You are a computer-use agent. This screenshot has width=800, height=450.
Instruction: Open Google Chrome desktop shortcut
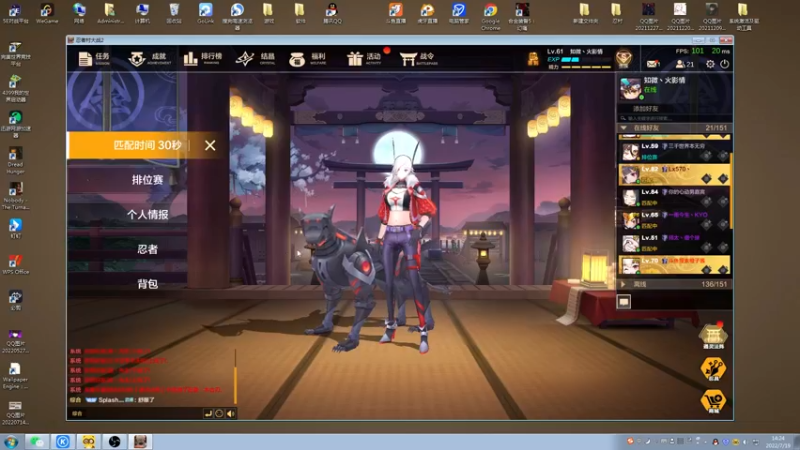[x=490, y=16]
